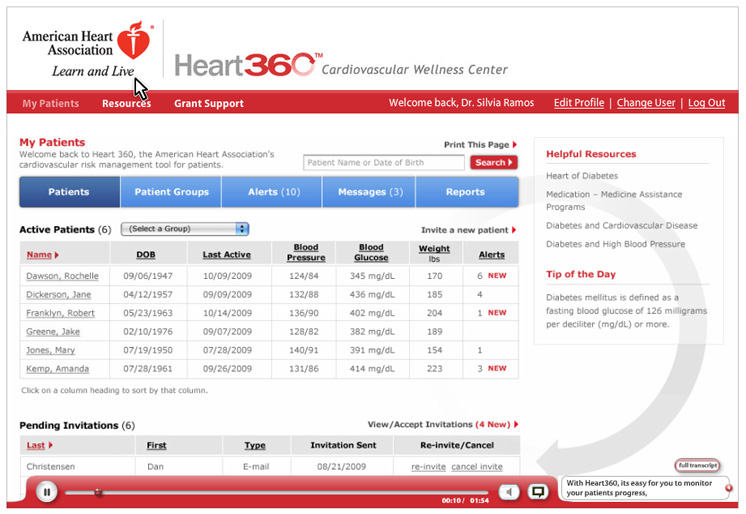Viewport: 746px width, 514px height.
Task: Open the Select a Group dropdown
Action: click(185, 229)
